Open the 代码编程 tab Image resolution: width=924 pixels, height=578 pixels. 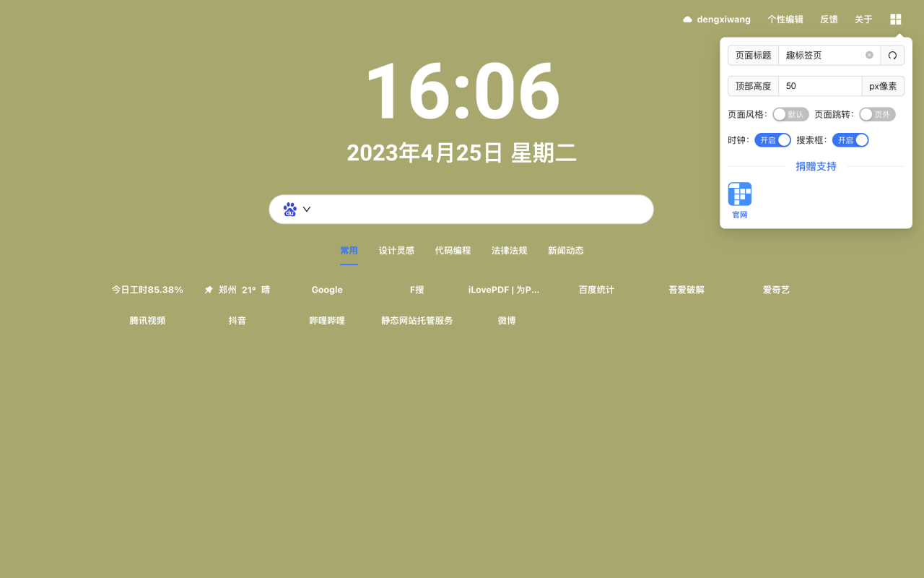[453, 250]
